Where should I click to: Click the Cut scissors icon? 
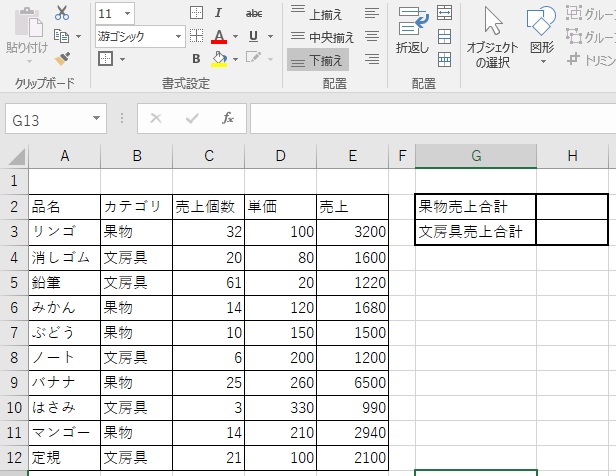point(62,13)
